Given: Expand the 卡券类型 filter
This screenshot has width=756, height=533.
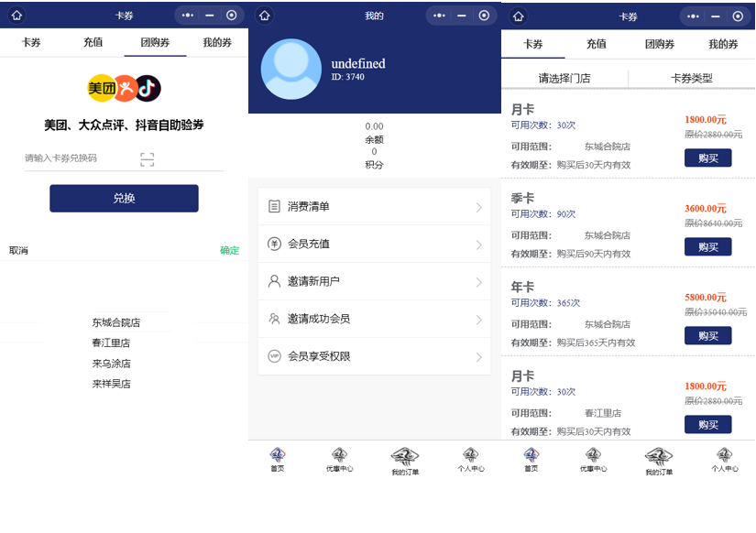Looking at the screenshot, I should (692, 78).
